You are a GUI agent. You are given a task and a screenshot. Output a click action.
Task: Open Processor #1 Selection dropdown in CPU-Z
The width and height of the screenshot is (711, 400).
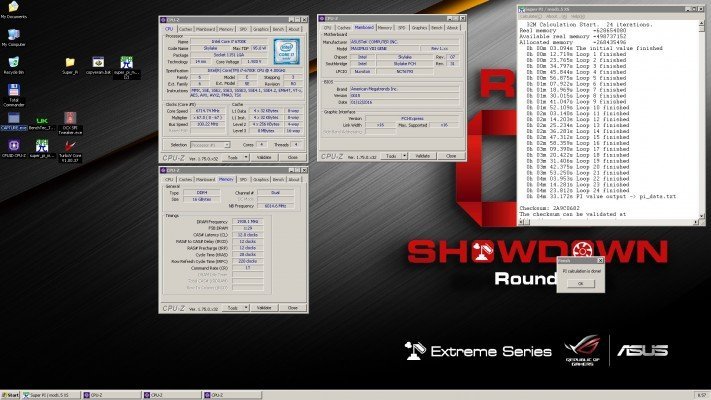(x=210, y=145)
